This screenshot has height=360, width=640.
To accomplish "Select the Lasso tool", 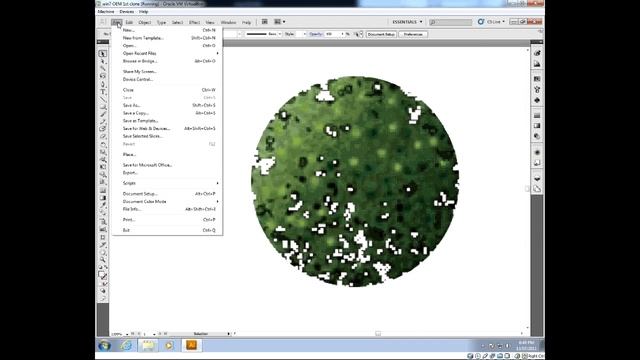I will coord(103,76).
